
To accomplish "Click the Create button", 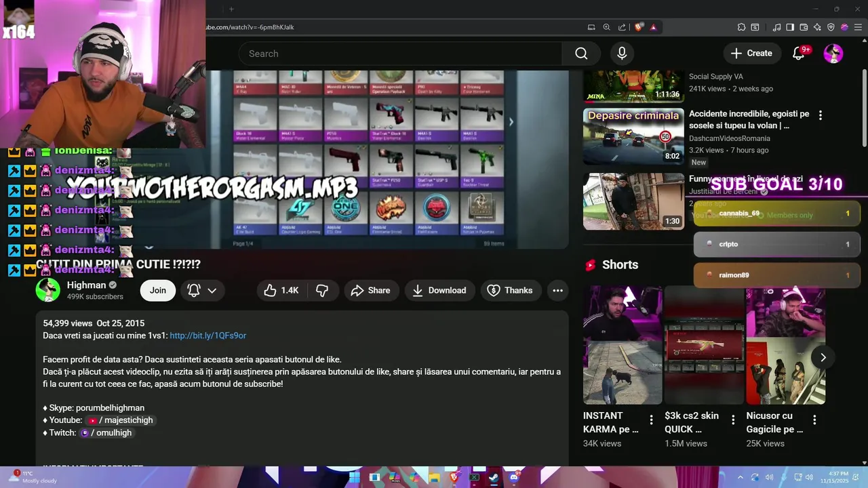I will click(x=751, y=54).
